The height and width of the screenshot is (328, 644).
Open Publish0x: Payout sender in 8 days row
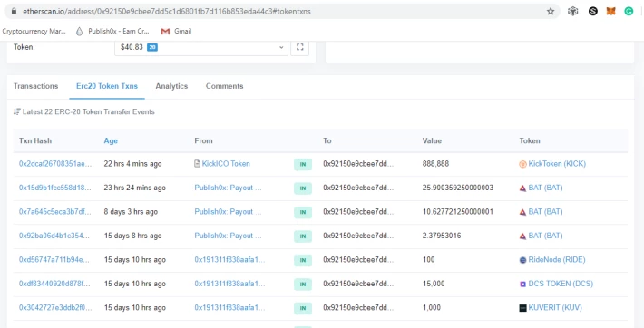coord(228,212)
